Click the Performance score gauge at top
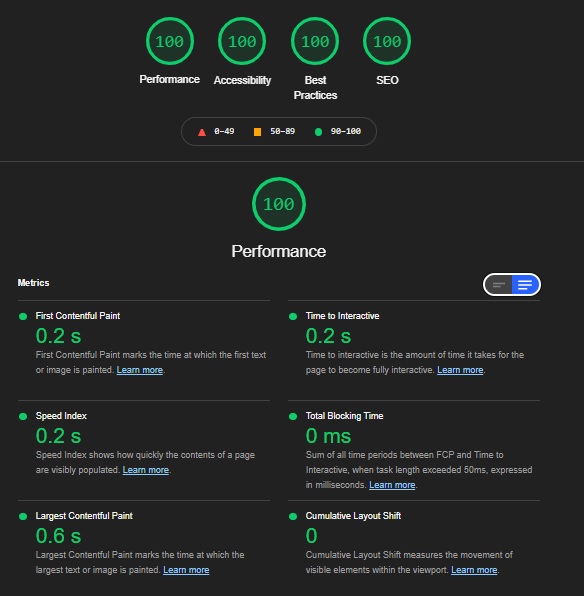This screenshot has width=584, height=596. click(x=170, y=41)
